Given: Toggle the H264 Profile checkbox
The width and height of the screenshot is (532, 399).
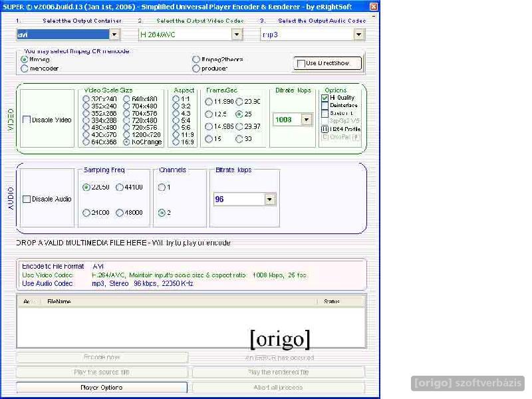Looking at the screenshot, I should (325, 129).
